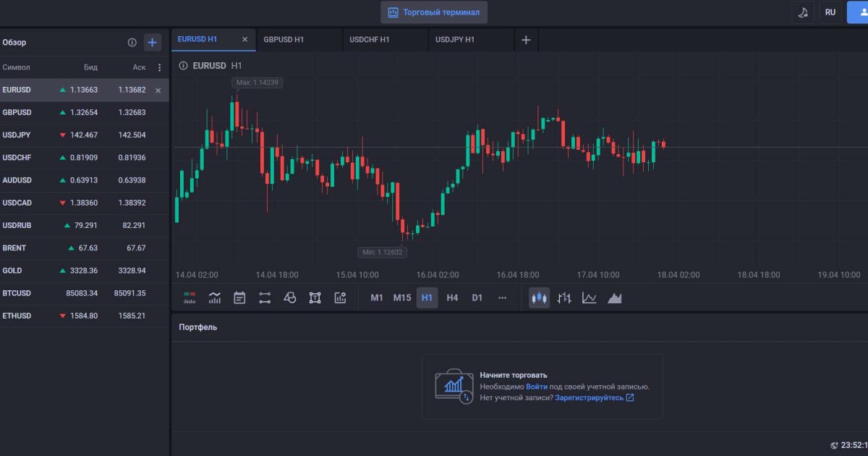Select the shapes drawing tool icon
Screen dimensions: 868x456
[x=289, y=297]
